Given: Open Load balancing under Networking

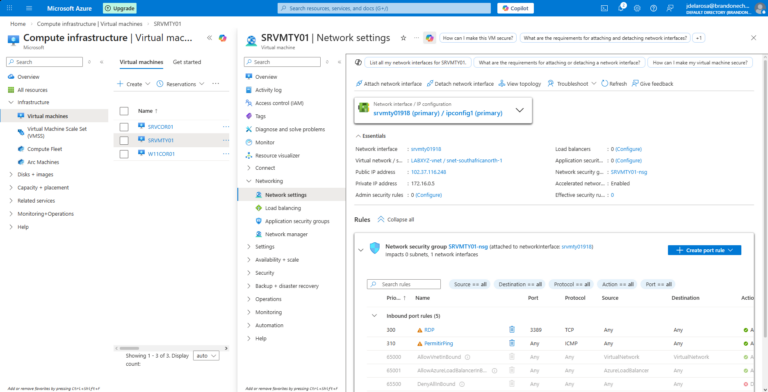Looking at the screenshot, I should (283, 208).
